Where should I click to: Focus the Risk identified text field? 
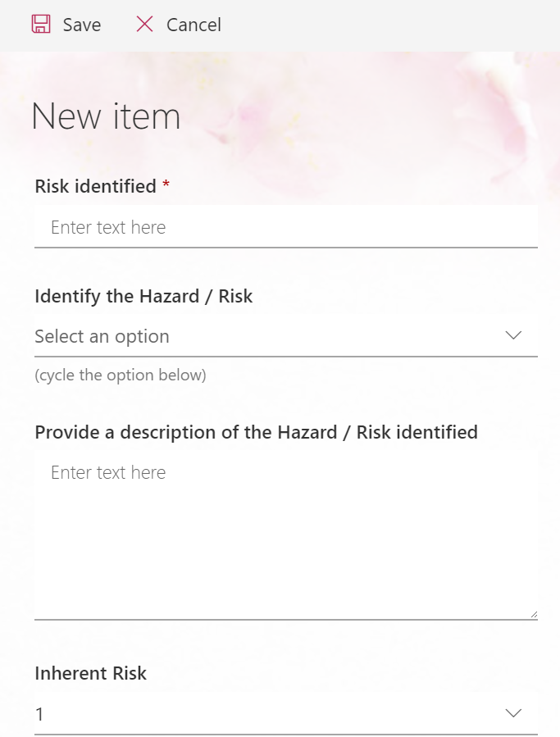[x=285, y=227]
